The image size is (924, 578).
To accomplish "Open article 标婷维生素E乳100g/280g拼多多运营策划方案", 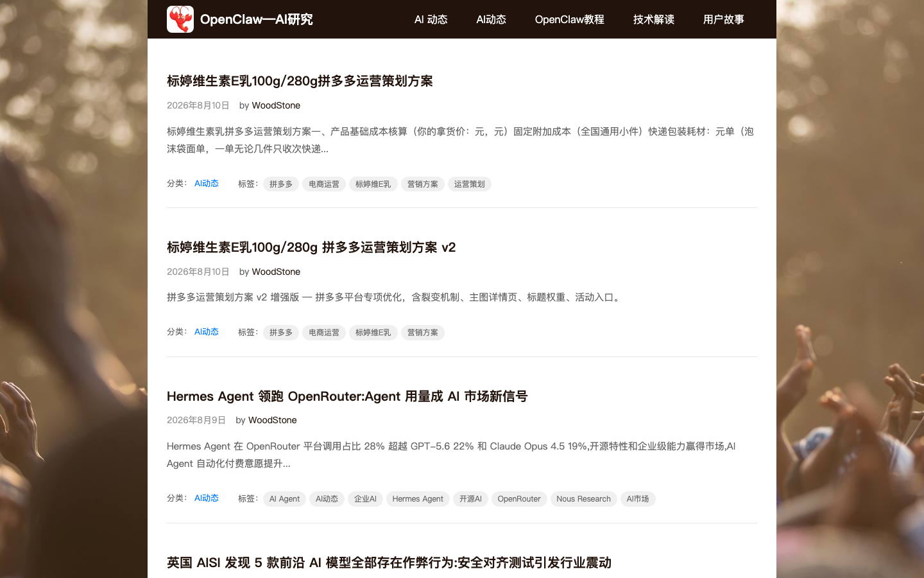I will coord(300,81).
